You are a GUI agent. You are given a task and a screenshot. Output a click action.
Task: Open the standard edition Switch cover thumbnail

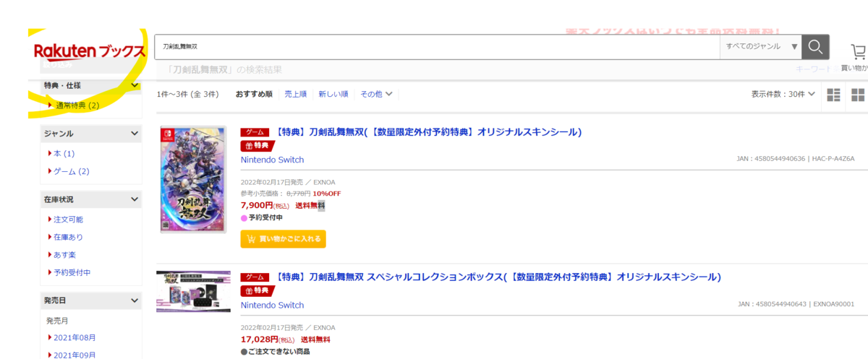pos(193,179)
